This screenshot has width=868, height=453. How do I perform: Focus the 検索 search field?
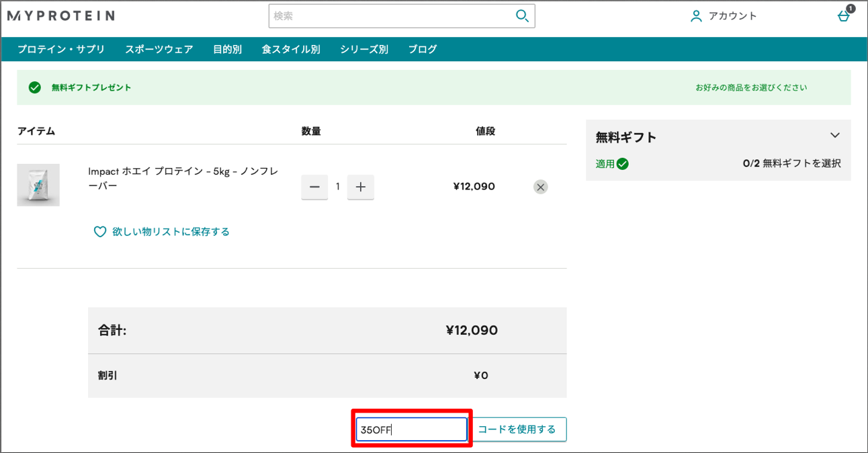pos(392,16)
